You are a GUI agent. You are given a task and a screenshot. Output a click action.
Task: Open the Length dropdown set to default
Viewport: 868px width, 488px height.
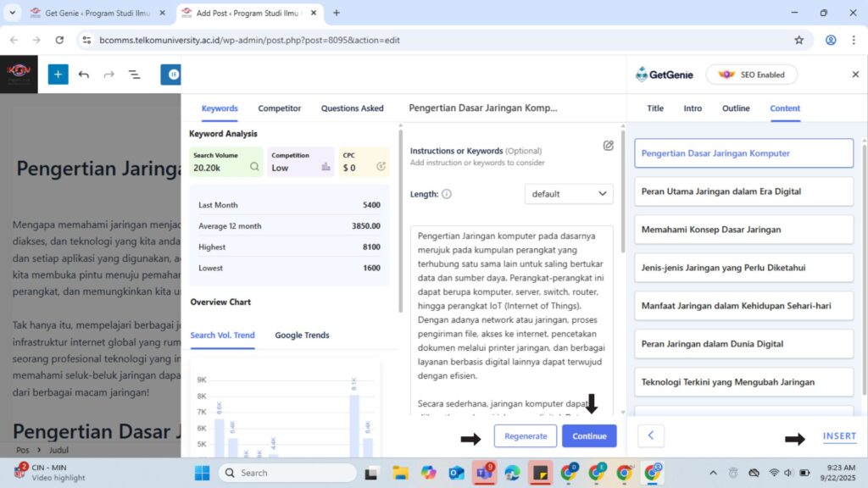click(569, 194)
